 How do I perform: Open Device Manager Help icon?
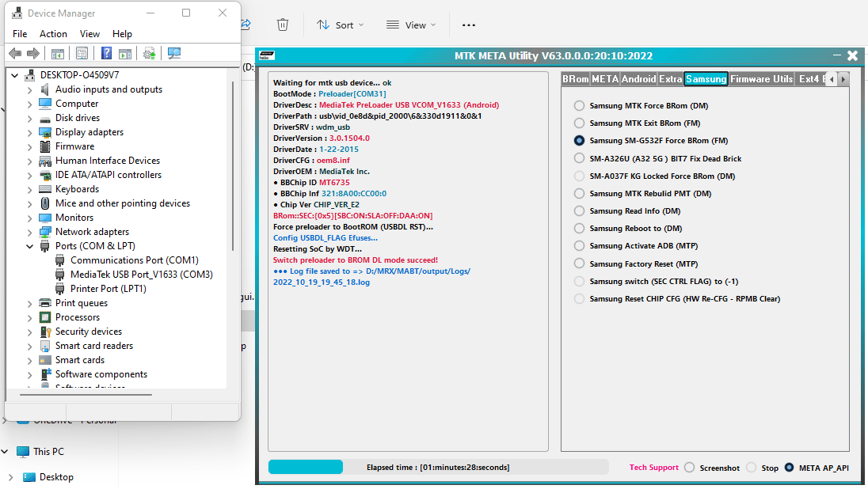click(x=107, y=53)
